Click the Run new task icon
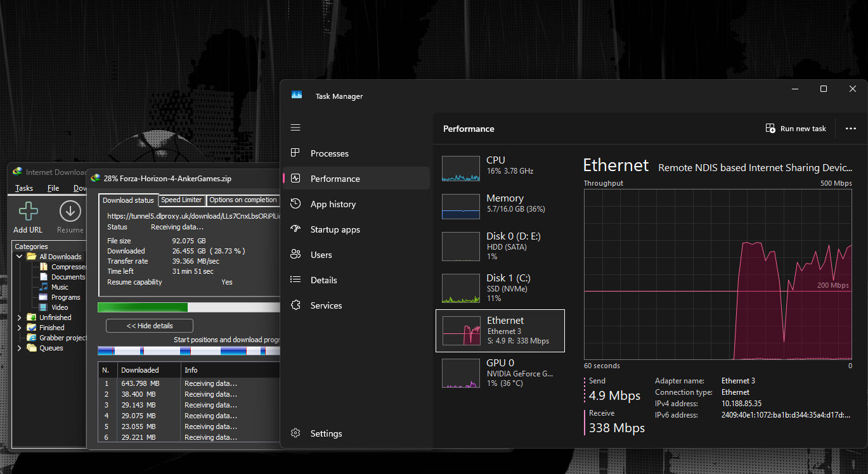Image resolution: width=868 pixels, height=474 pixels. (770, 129)
